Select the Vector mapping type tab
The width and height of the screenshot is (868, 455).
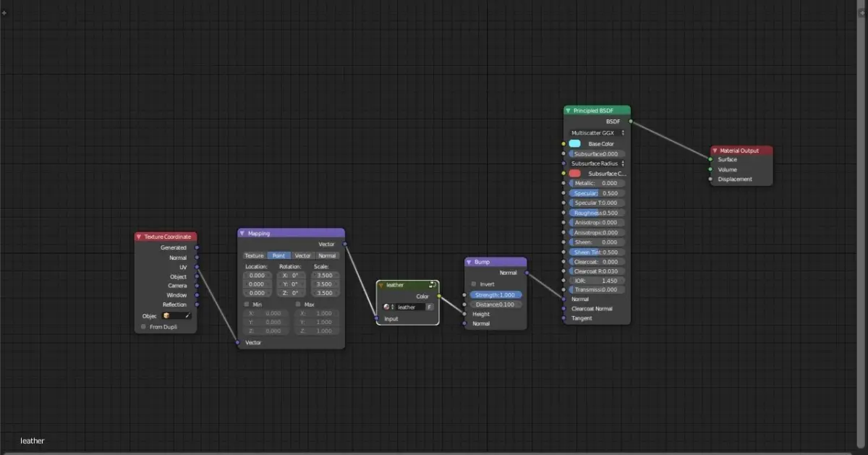(303, 255)
